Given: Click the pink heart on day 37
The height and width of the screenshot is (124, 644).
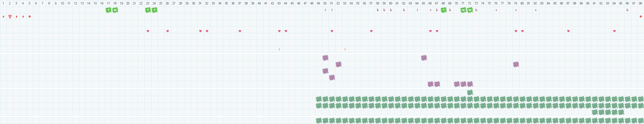Looking at the screenshot, I should click(x=240, y=31).
